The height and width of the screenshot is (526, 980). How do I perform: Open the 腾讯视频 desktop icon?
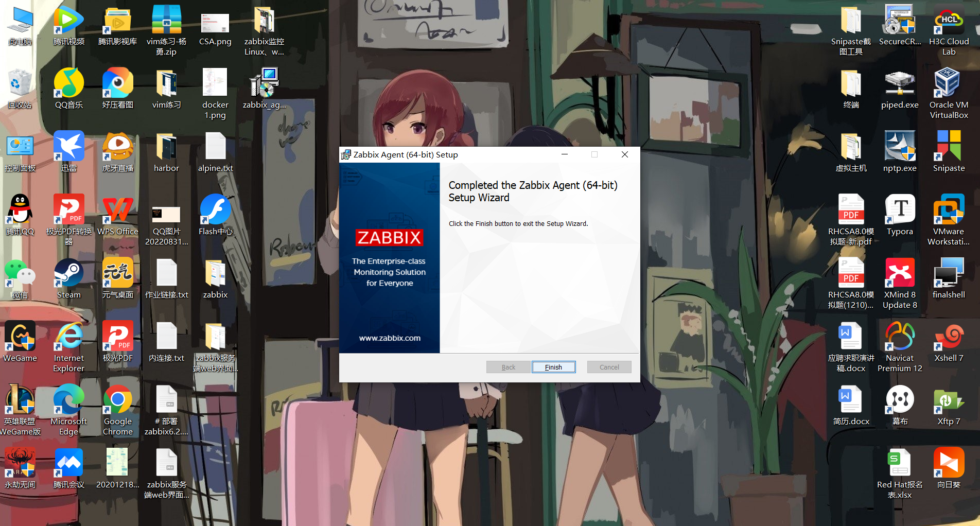[69, 26]
